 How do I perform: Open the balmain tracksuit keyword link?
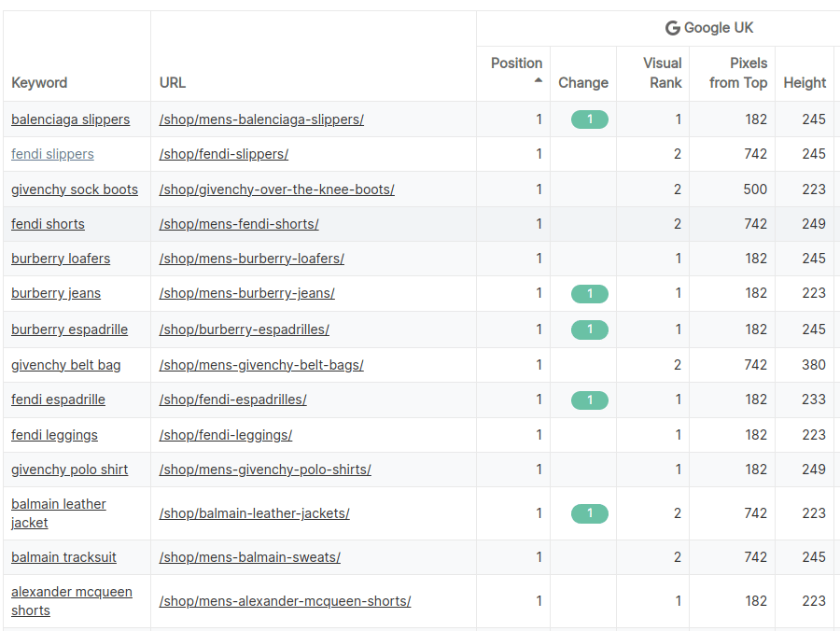[63, 557]
